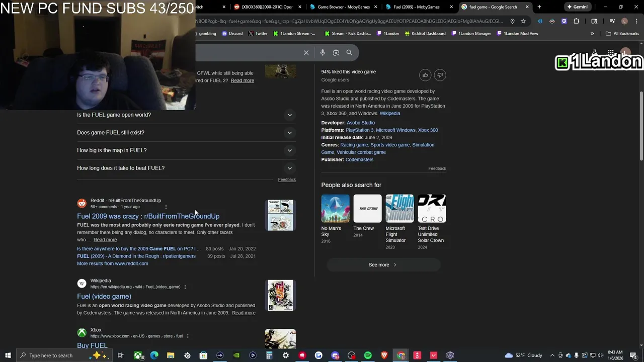
Task: Open the location permission icon in address bar
Action: (x=512, y=21)
